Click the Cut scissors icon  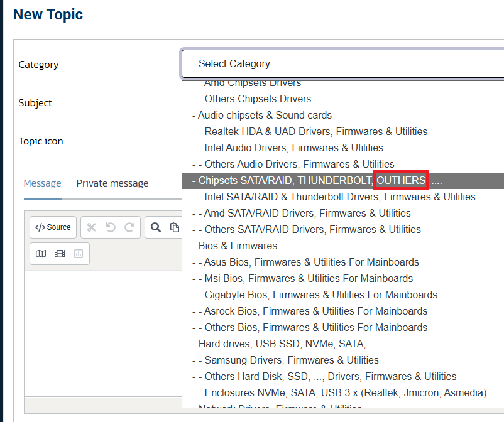[92, 227]
